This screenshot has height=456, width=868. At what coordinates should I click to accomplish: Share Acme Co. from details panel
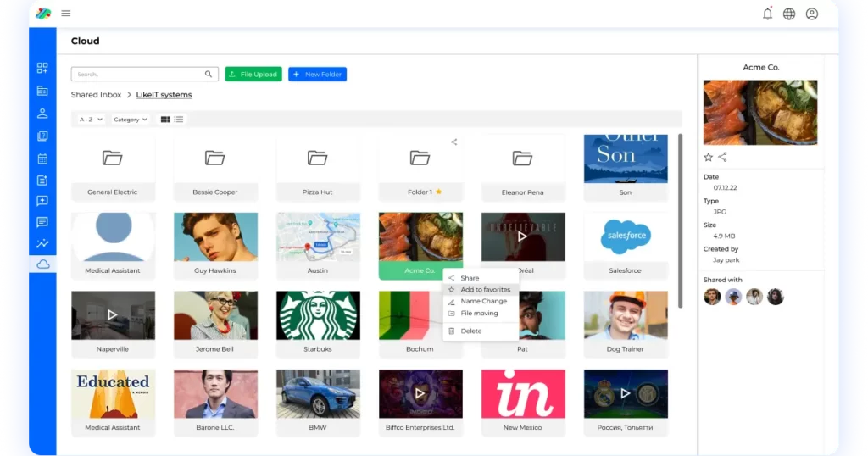722,157
